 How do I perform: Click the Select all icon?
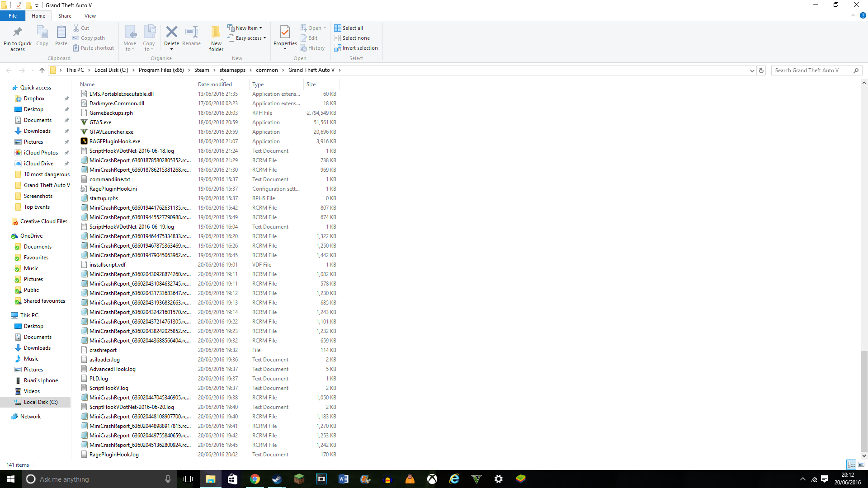point(338,28)
